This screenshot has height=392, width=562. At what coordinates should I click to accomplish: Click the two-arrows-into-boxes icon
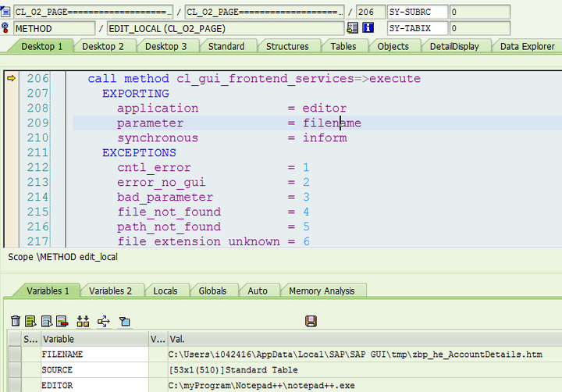point(83,321)
